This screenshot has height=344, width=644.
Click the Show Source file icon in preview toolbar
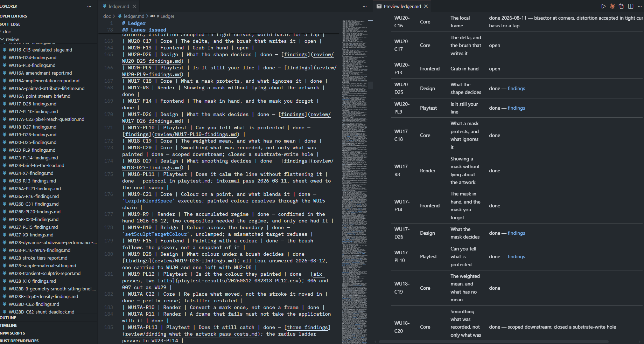(x=621, y=6)
